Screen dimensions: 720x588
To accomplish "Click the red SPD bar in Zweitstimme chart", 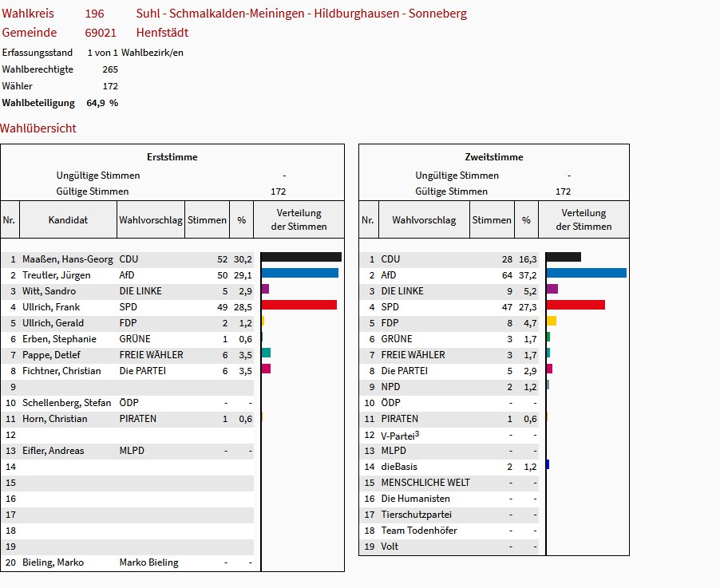I will (576, 305).
